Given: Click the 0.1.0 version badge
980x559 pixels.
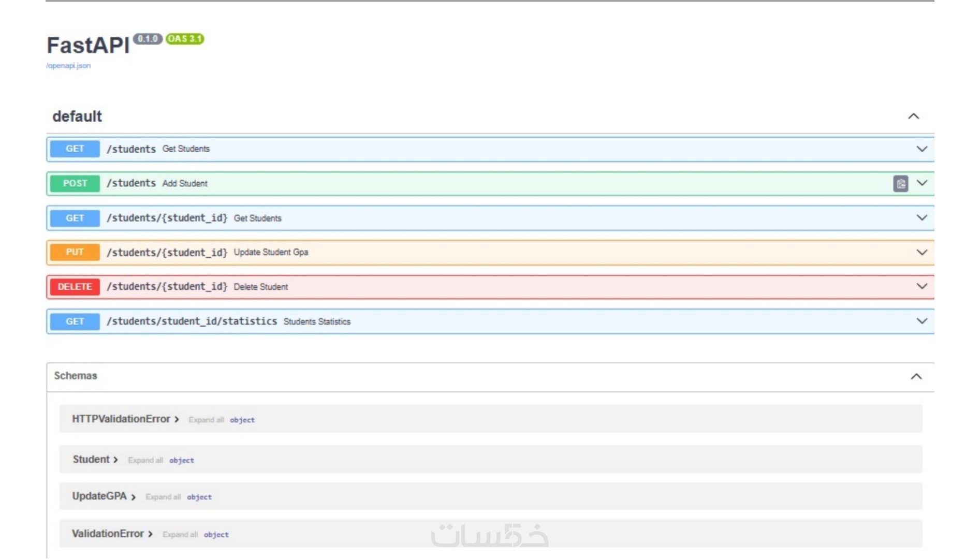Looking at the screenshot, I should 148,39.
